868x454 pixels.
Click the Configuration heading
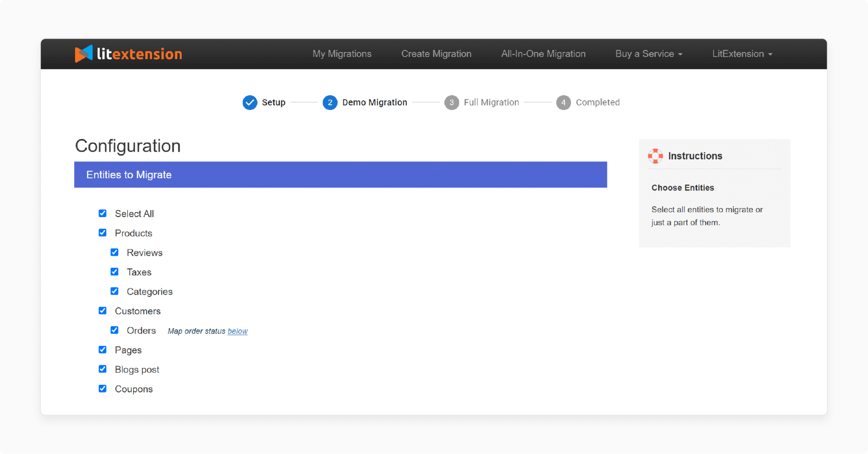tap(128, 146)
